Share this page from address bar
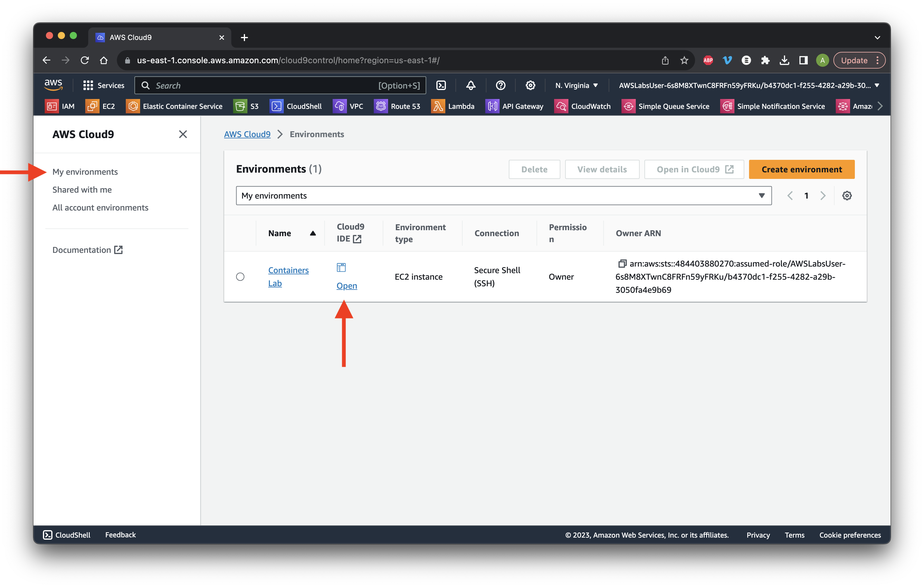This screenshot has width=924, height=588. coord(665,60)
